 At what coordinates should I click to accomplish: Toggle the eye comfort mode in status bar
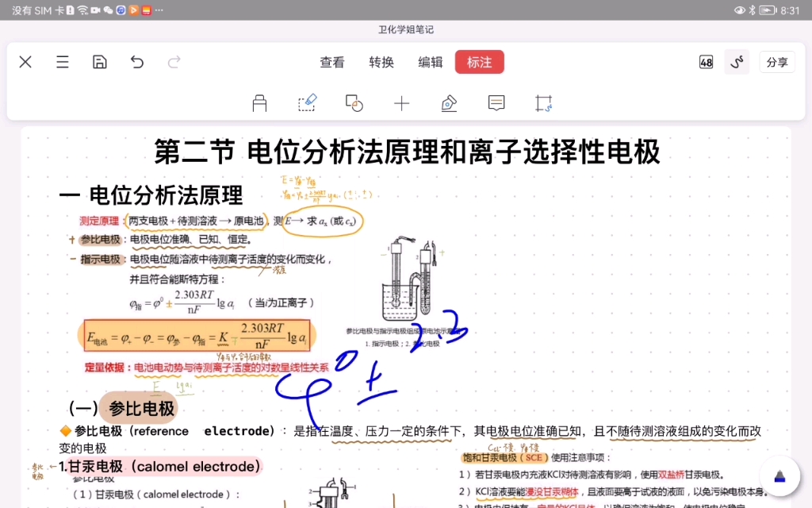[x=740, y=10]
